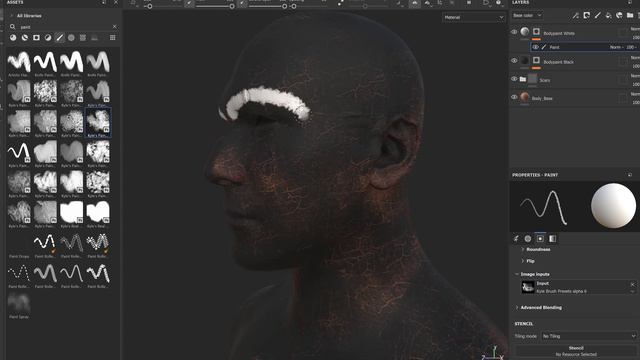640x360 pixels.
Task: Click the Stencil No Resource Selected button
Action: (576, 351)
